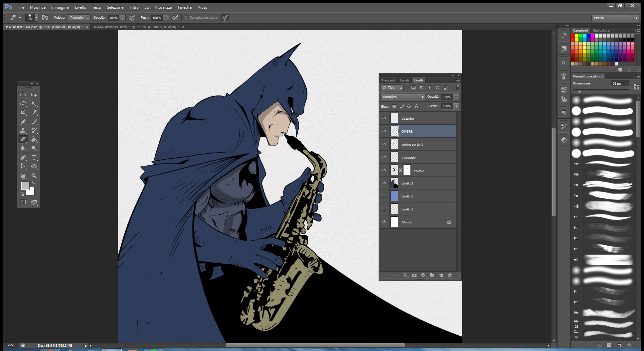Click the foreground color swatch
The image size is (644, 351).
(x=25, y=186)
